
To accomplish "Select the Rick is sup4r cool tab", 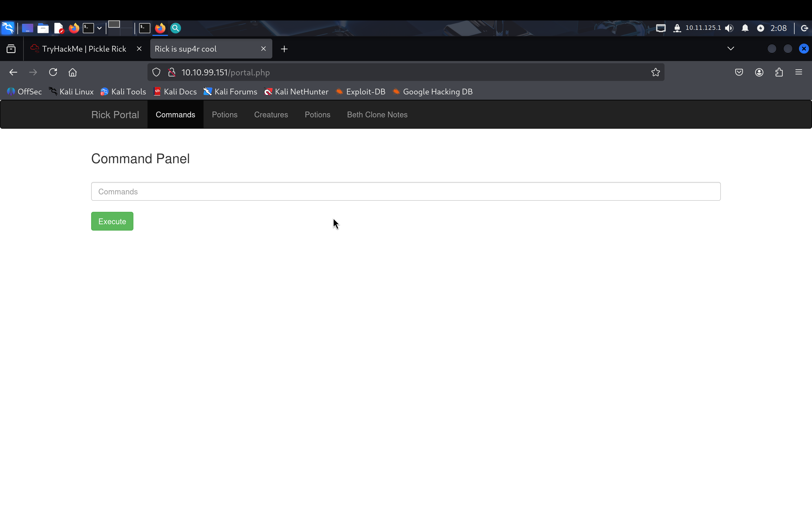I will coord(211,49).
